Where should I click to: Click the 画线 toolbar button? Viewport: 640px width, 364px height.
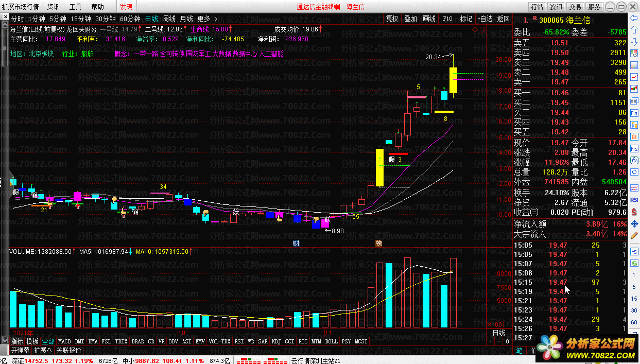pyautogui.click(x=429, y=19)
